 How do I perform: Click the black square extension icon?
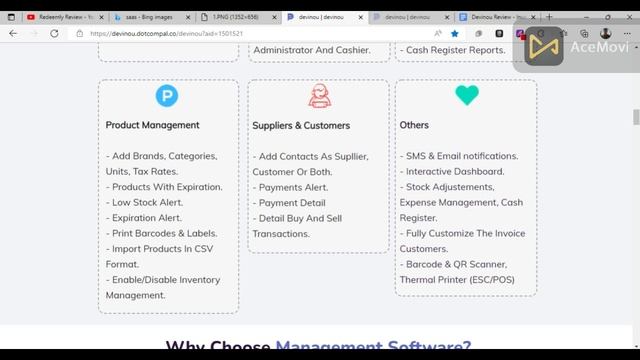(x=499, y=33)
